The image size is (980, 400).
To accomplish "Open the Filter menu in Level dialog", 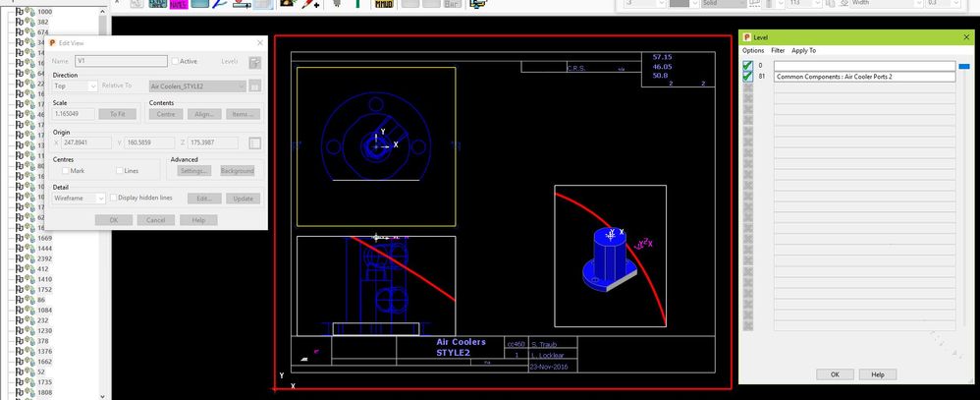I will click(x=778, y=50).
